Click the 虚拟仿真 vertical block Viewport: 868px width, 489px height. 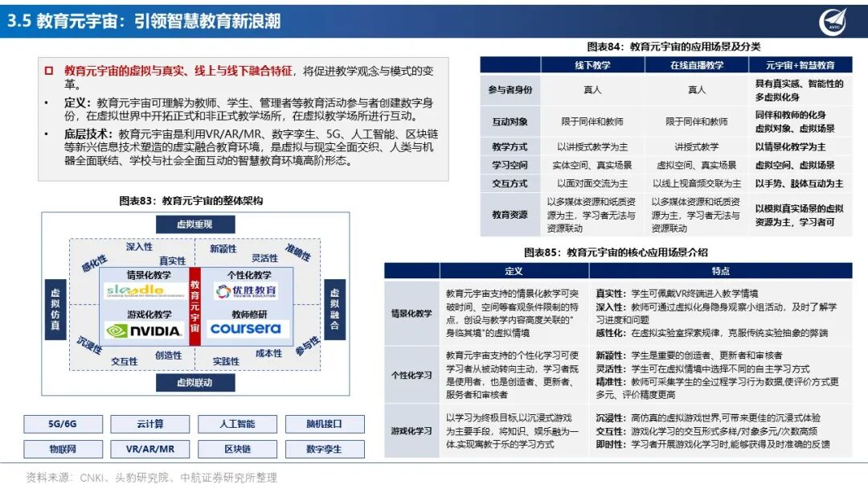[x=55, y=310]
